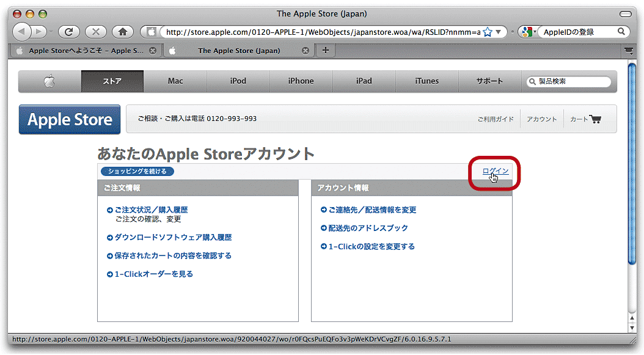Image resolution: width=644 pixels, height=355 pixels.
Task: Click the scrollbar up arrow
Action: coord(632,318)
